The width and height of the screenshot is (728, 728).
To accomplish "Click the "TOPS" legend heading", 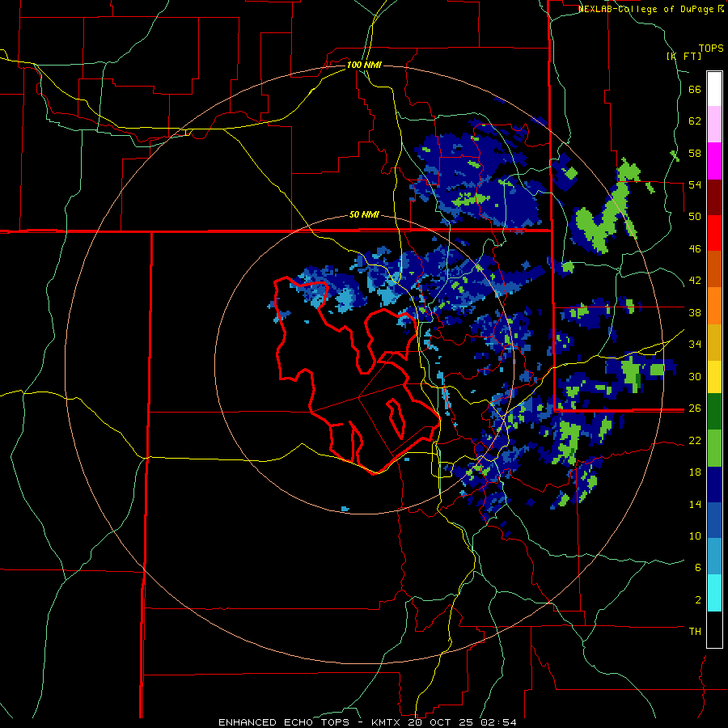I will pyautogui.click(x=711, y=48).
